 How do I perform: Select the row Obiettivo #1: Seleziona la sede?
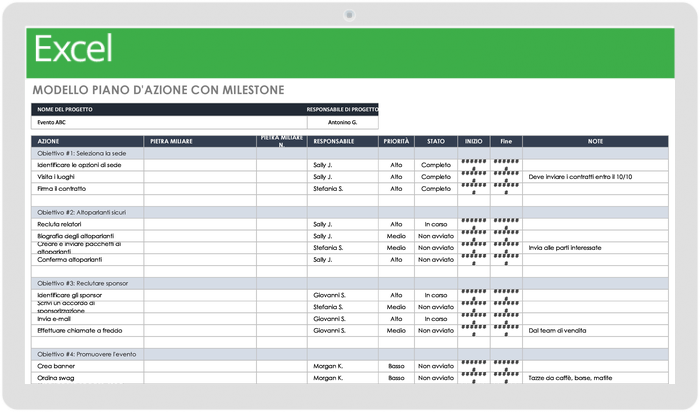click(x=350, y=154)
